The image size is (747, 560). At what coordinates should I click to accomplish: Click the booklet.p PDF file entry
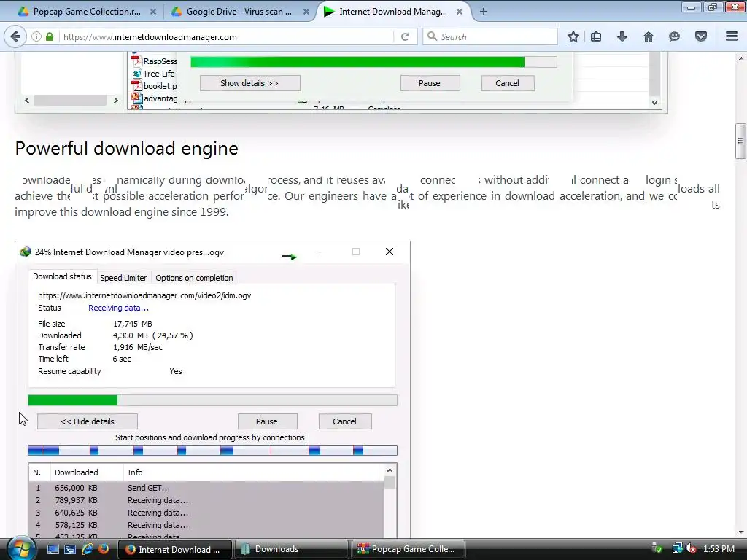point(154,86)
